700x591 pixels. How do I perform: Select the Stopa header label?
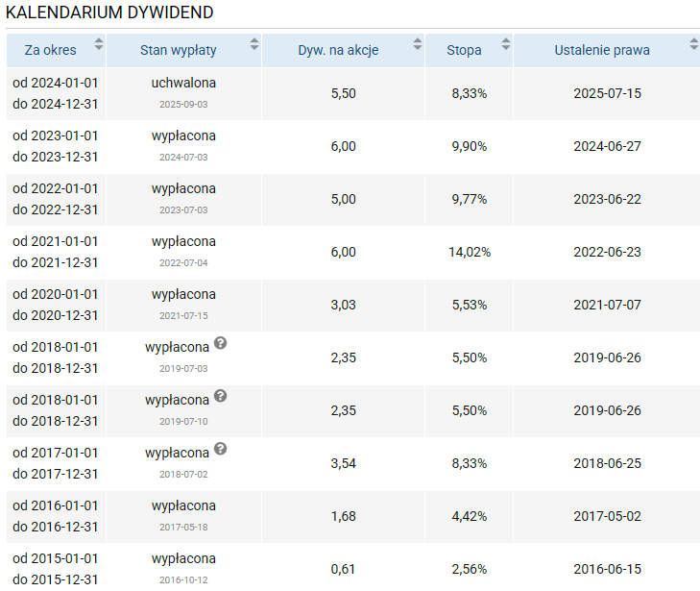coord(464,50)
